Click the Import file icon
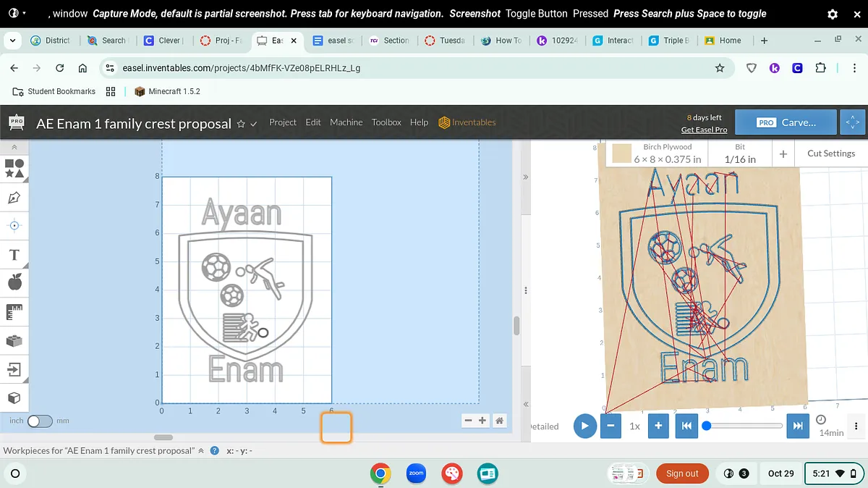Viewport: 868px width, 488px height. pyautogui.click(x=14, y=370)
